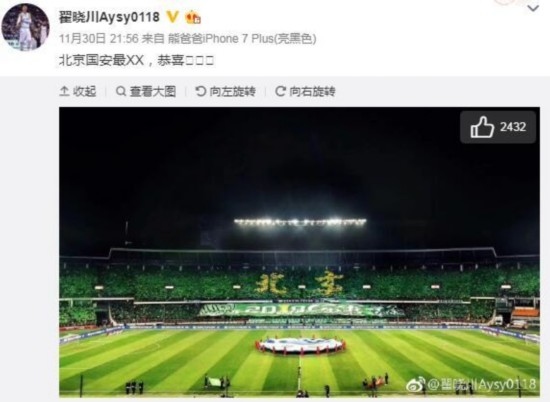
Task: Click the @翟晓川Aysy0118 watermark text in the photo
Action: click(x=482, y=385)
